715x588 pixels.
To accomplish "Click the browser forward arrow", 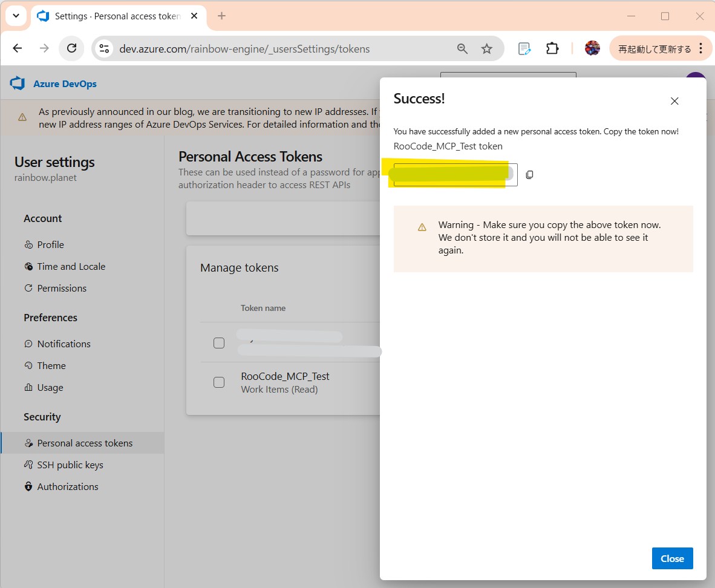I will click(x=44, y=48).
